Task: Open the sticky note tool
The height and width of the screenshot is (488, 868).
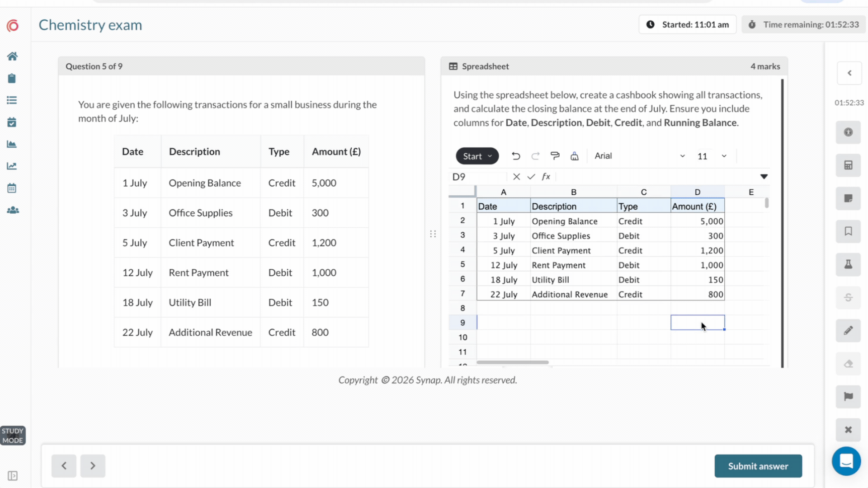Action: [x=848, y=198]
